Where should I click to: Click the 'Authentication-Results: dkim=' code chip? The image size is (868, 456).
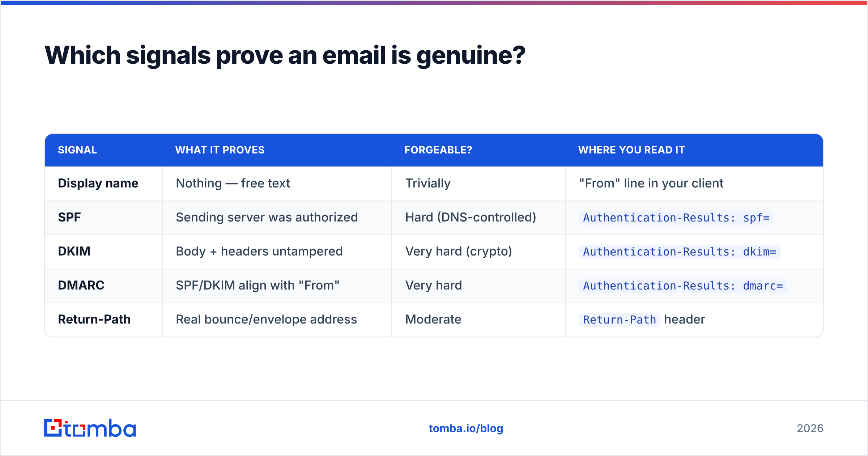[x=680, y=252]
